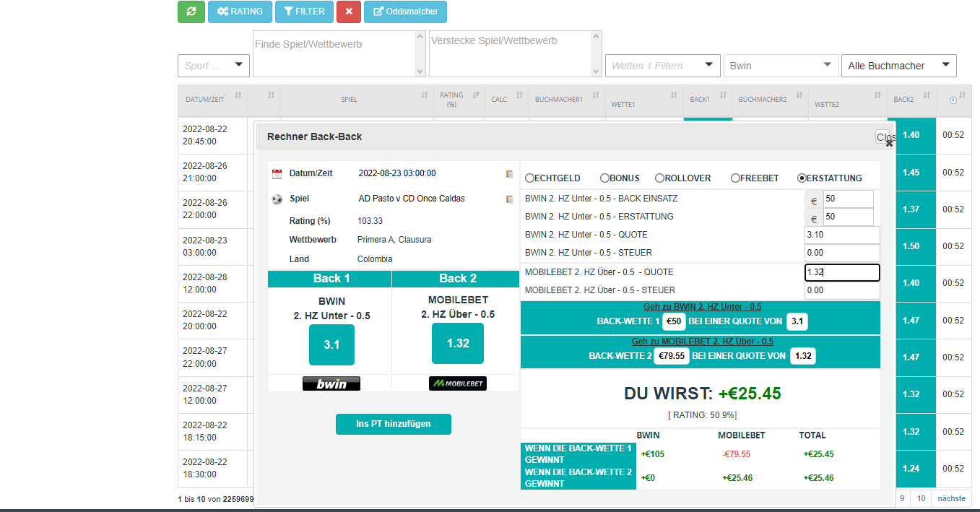Expand the Wetten 1 Filtern dropdown
This screenshot has height=512, width=980.
pyautogui.click(x=662, y=66)
